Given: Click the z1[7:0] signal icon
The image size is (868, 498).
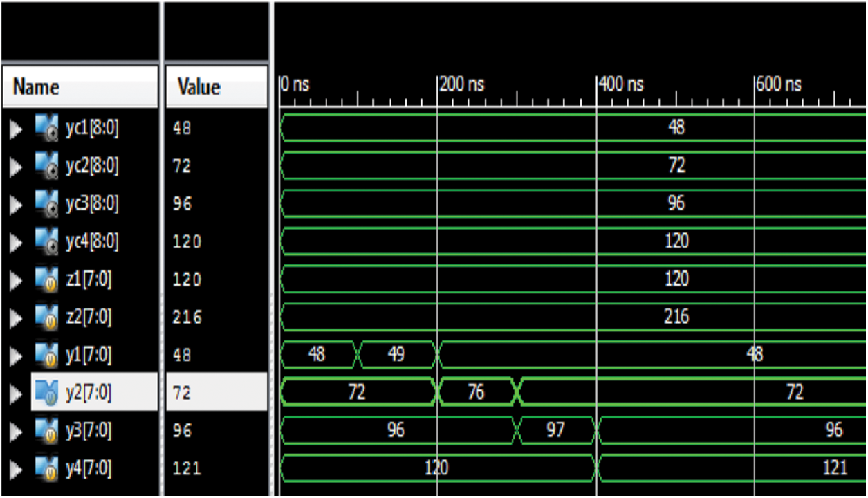Looking at the screenshot, I should tap(46, 279).
